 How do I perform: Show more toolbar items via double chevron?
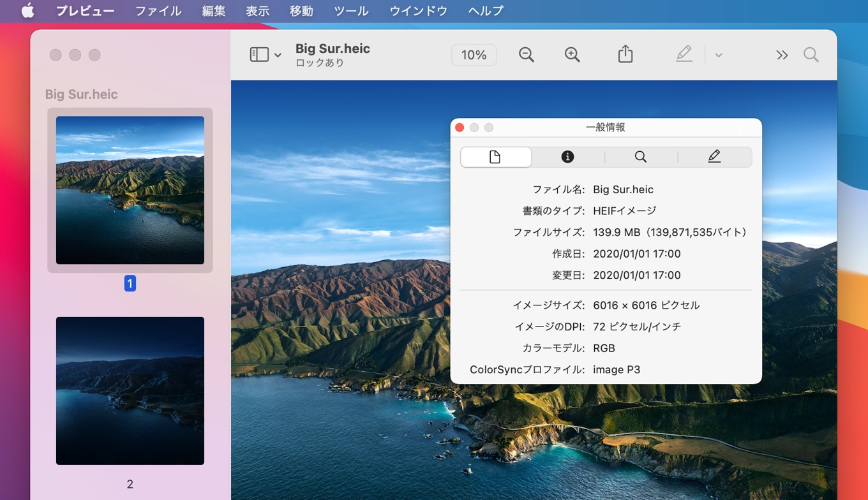(x=782, y=55)
